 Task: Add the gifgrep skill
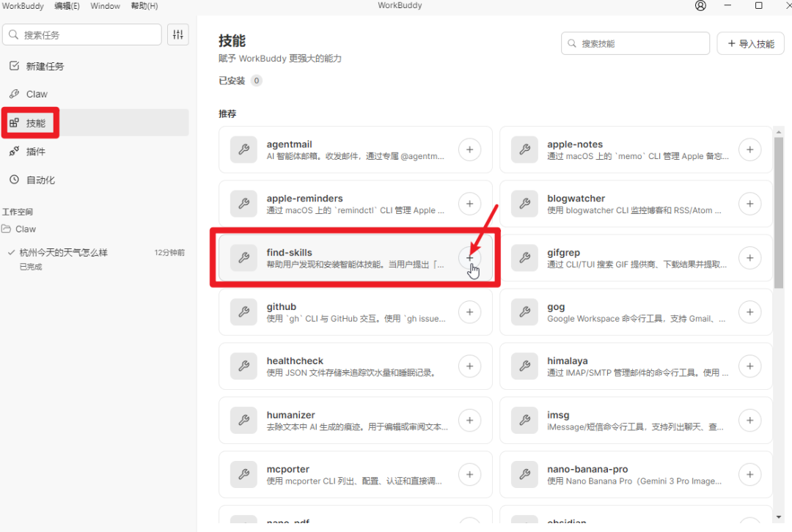pyautogui.click(x=749, y=258)
